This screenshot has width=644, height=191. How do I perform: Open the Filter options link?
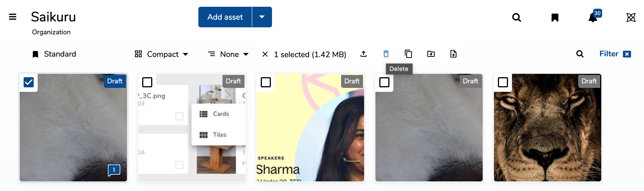coord(609,54)
